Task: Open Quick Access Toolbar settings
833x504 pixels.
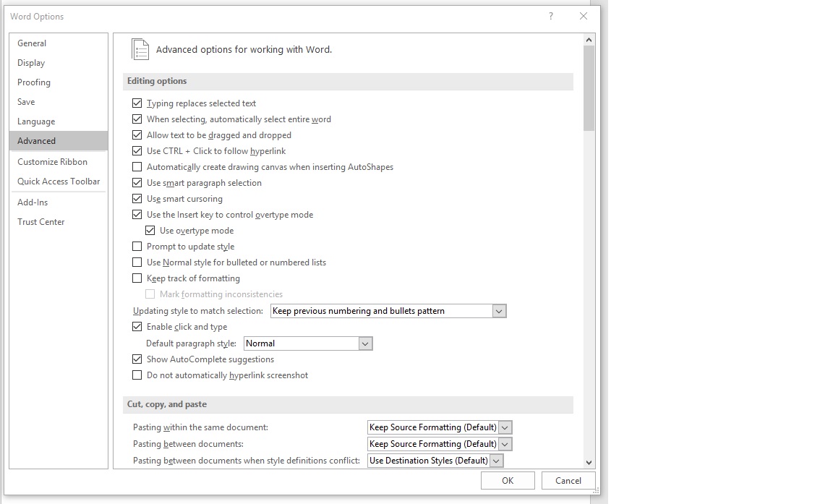Action: coord(59,181)
